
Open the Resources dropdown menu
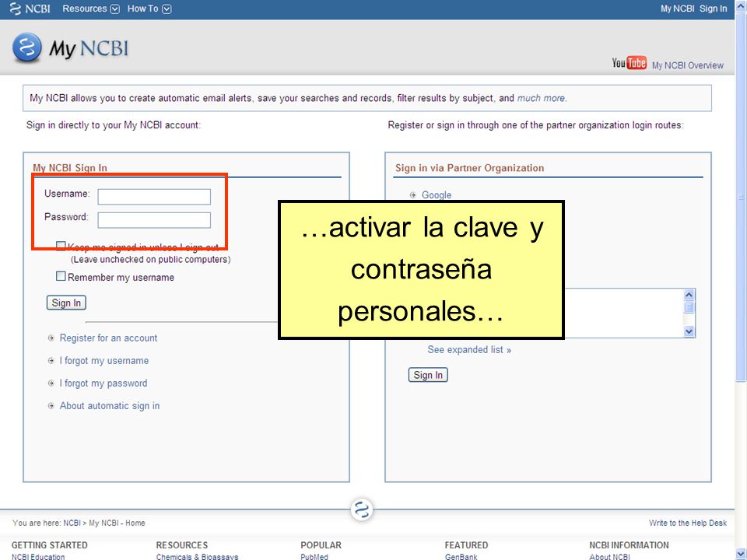pyautogui.click(x=90, y=9)
